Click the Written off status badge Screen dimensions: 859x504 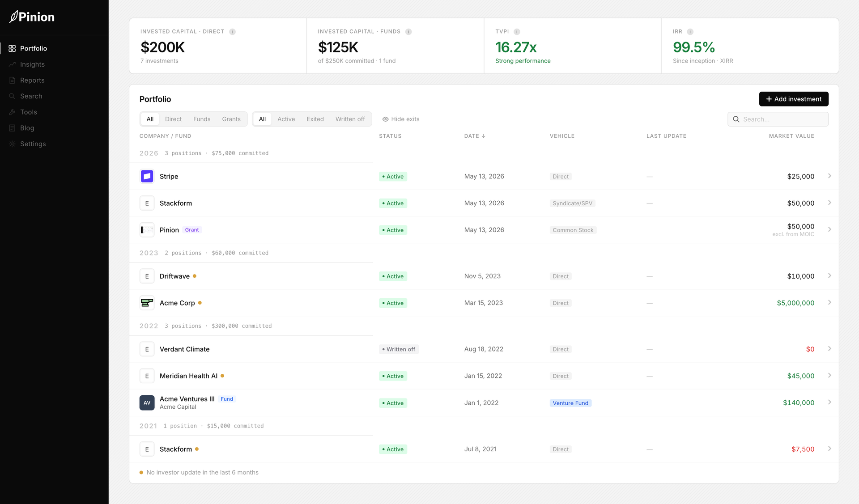[x=399, y=349]
